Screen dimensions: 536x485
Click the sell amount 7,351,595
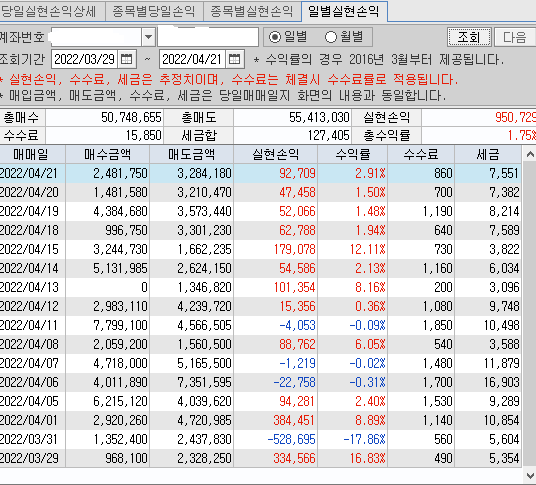point(204,382)
